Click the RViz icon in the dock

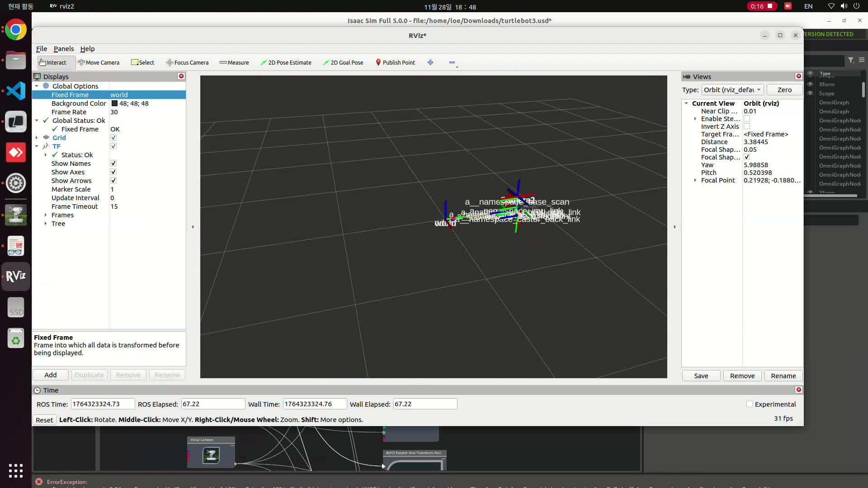click(x=16, y=276)
